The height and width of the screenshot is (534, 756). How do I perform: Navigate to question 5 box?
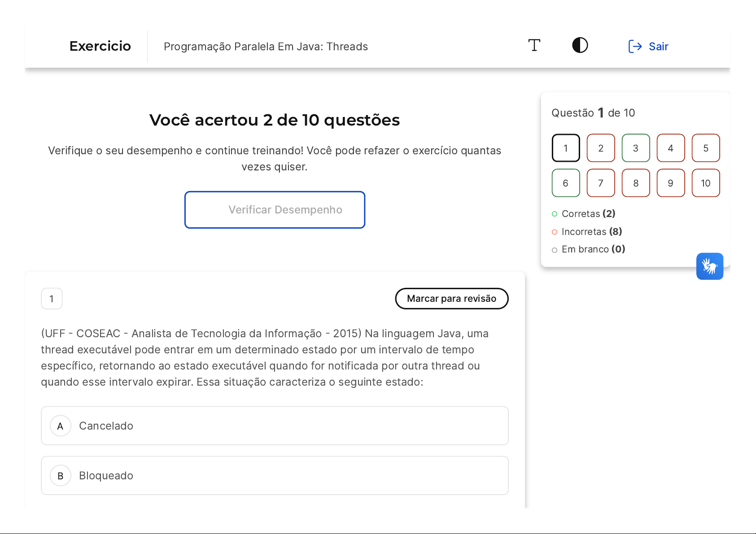click(706, 148)
